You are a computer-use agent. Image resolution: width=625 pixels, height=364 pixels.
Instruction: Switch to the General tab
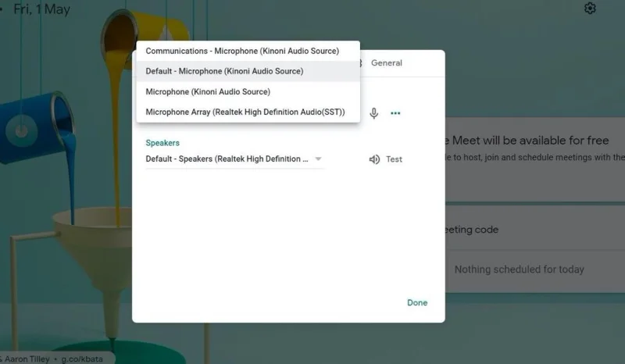tap(386, 63)
